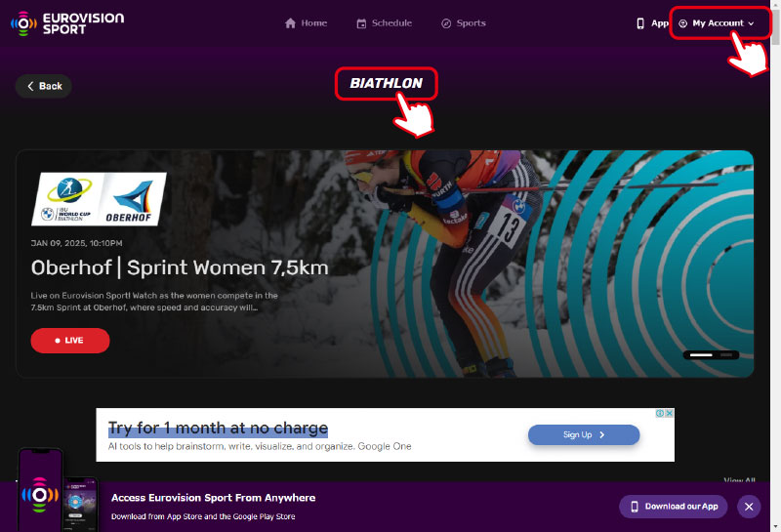Open the Oberhof Sprint Women 7,5km title
This screenshot has height=532, width=781.
[180, 267]
